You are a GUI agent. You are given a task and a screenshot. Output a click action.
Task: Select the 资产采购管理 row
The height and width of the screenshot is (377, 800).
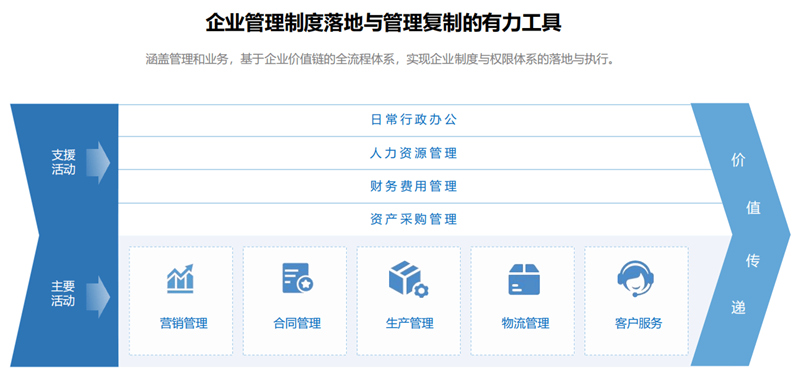pyautogui.click(x=413, y=219)
